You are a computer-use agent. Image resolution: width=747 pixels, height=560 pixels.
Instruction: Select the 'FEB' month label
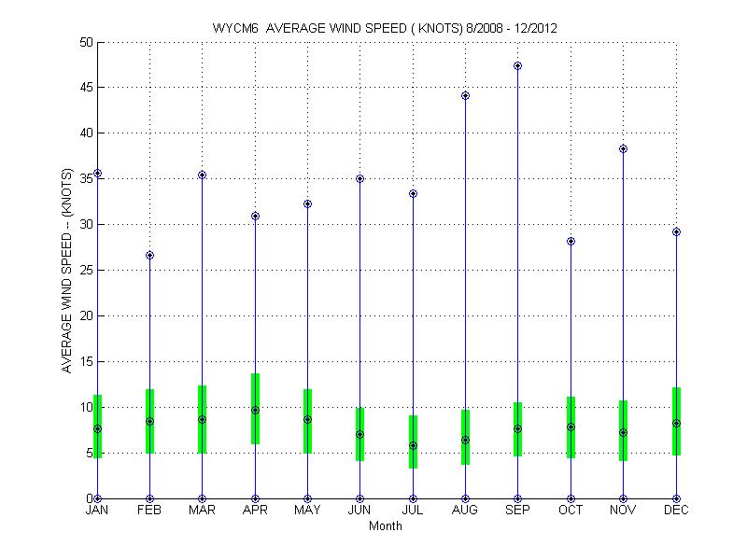click(x=149, y=510)
